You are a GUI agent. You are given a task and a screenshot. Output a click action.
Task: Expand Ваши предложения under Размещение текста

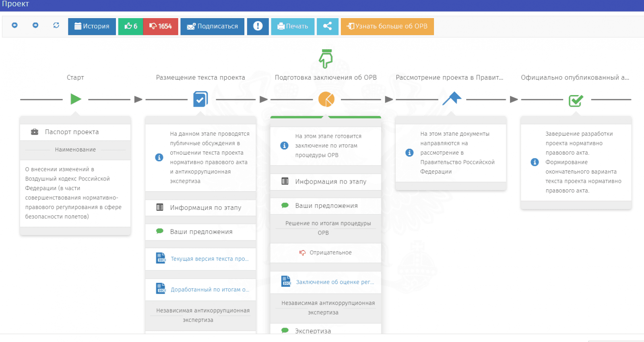click(201, 232)
